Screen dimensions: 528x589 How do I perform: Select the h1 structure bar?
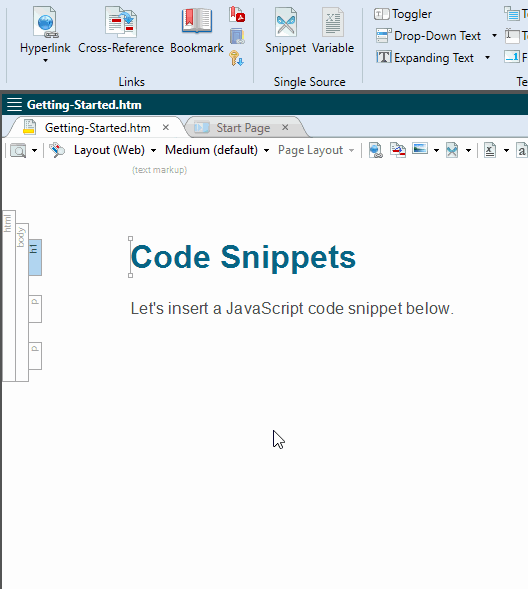click(35, 257)
